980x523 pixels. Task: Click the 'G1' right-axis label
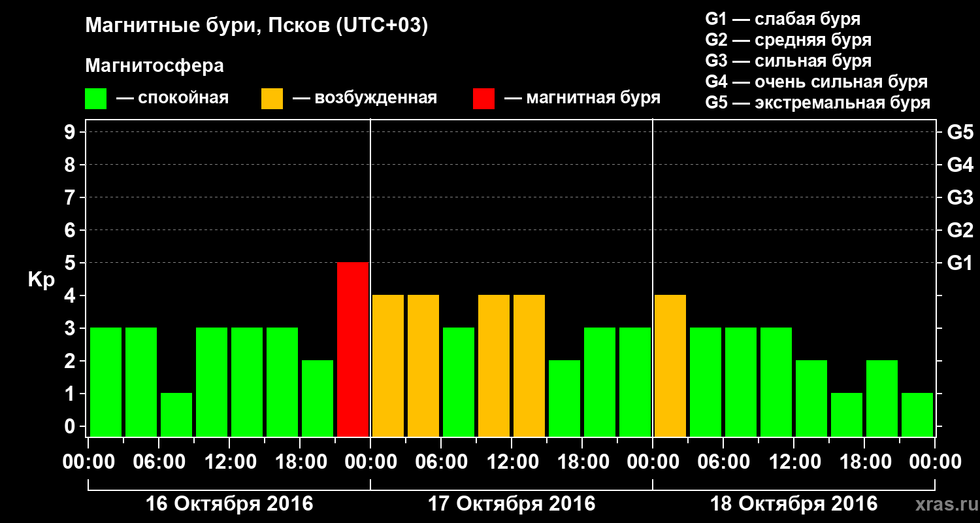tap(960, 263)
